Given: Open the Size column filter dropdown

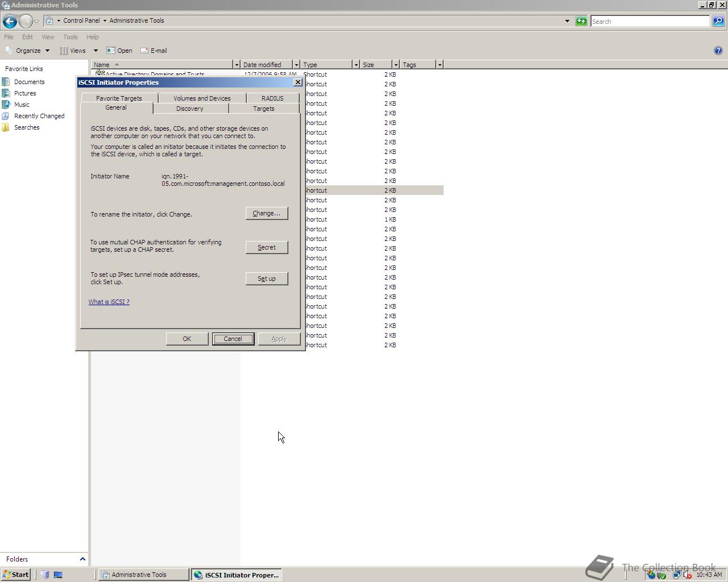Looking at the screenshot, I should pos(396,65).
